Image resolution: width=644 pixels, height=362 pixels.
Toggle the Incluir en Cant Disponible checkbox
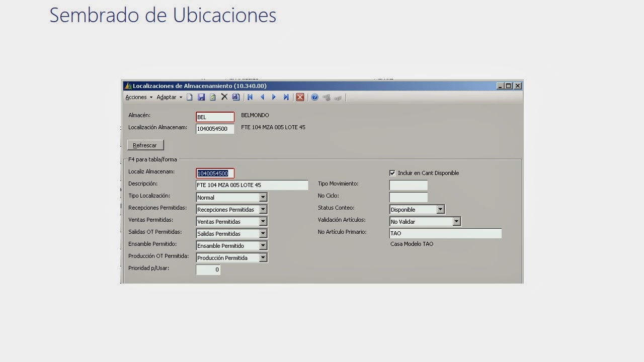point(392,173)
